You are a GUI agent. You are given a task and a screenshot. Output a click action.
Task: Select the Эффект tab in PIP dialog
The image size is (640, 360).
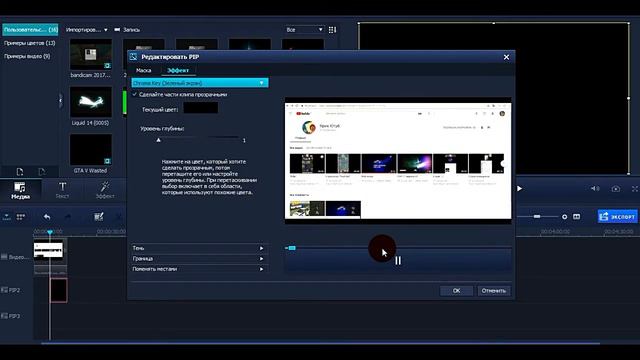point(178,70)
